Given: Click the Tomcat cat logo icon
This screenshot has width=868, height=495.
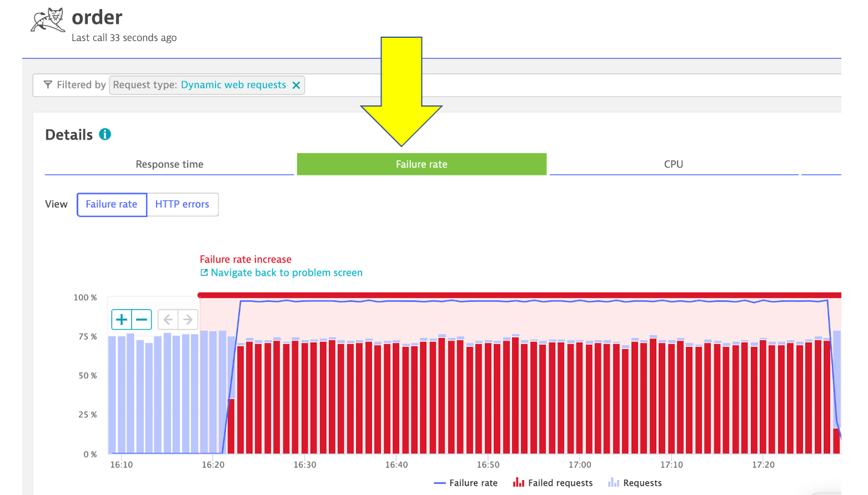Looking at the screenshot, I should pyautogui.click(x=47, y=20).
